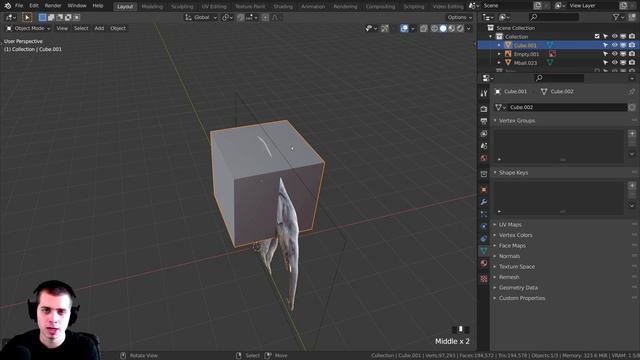Open the snapping settings dropdown
The image size is (640, 360).
pyautogui.click(x=252, y=18)
